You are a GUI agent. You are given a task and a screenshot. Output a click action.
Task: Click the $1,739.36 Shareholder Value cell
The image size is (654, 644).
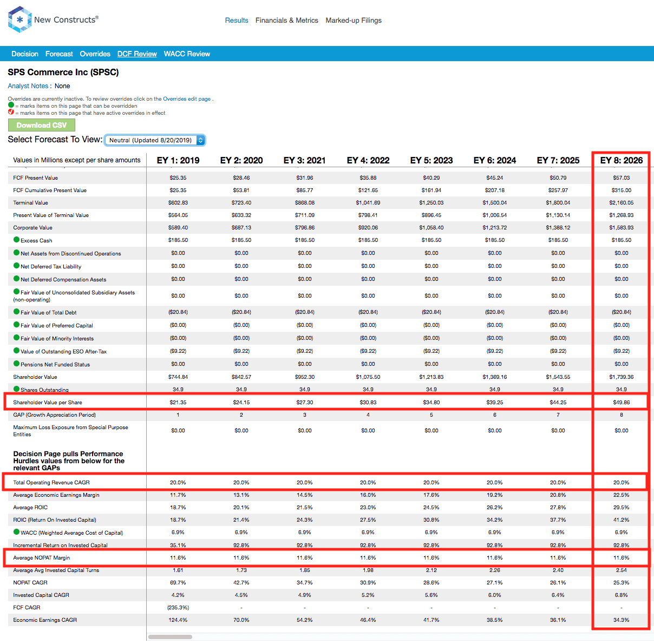(622, 377)
